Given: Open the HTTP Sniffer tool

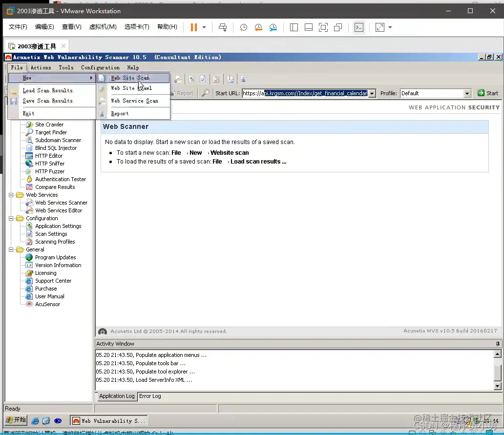Looking at the screenshot, I should (49, 164).
